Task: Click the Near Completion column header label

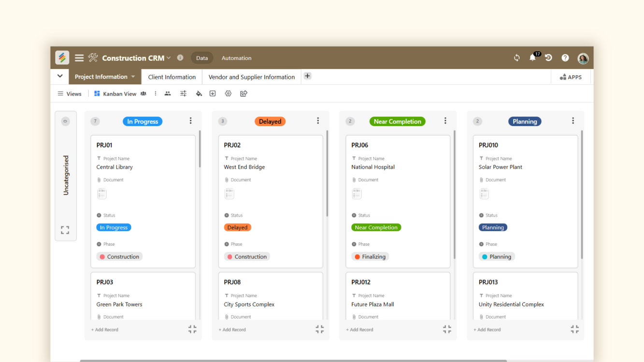Action: pyautogui.click(x=397, y=121)
